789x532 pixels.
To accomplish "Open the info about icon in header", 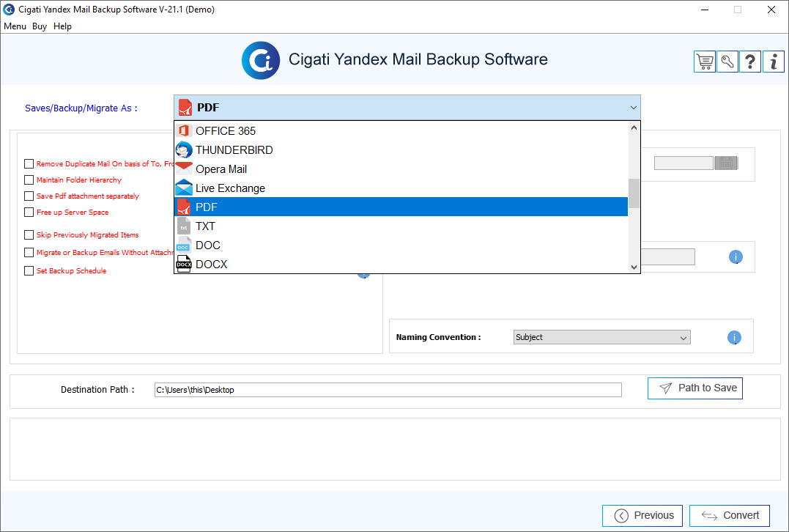I will point(774,62).
